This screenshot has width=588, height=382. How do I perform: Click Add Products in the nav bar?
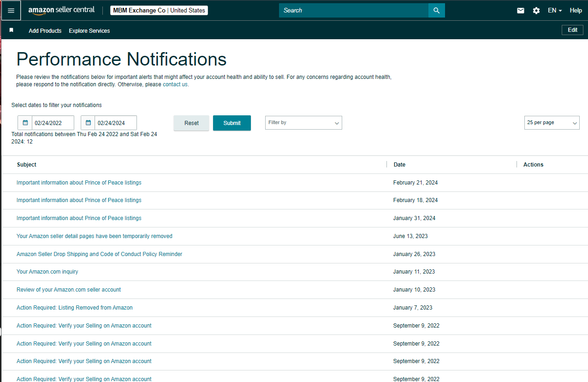tap(45, 31)
